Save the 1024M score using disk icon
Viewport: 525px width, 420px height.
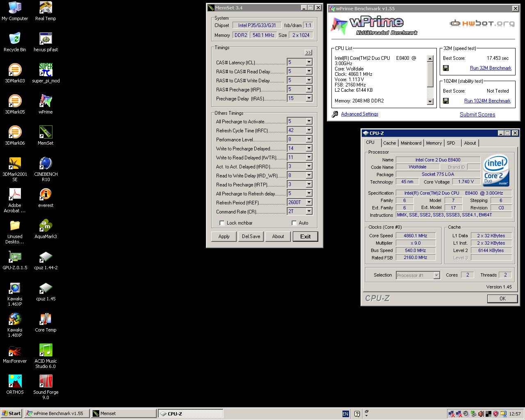point(446,101)
